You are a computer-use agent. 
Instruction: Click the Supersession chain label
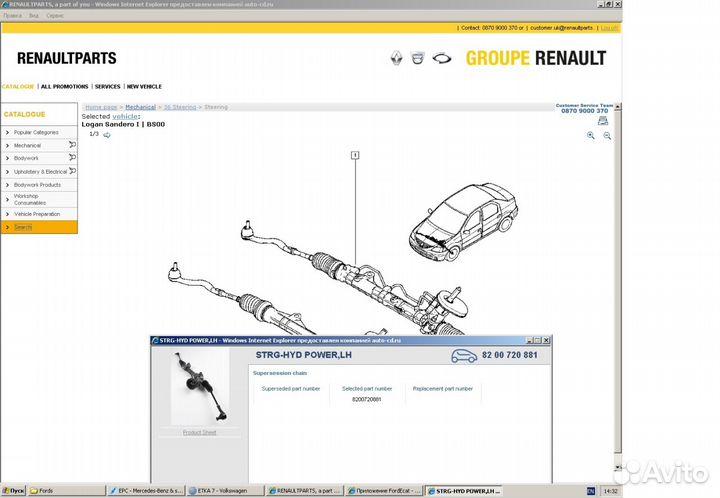coord(280,373)
